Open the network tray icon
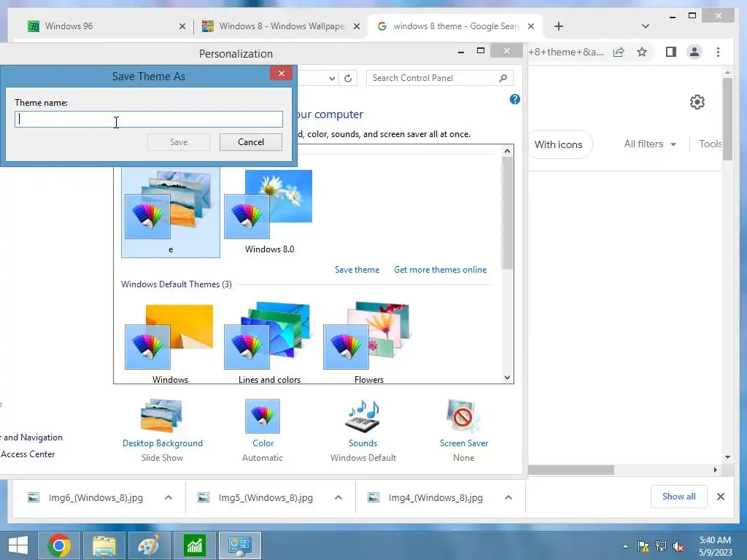747x560 pixels. point(661,546)
